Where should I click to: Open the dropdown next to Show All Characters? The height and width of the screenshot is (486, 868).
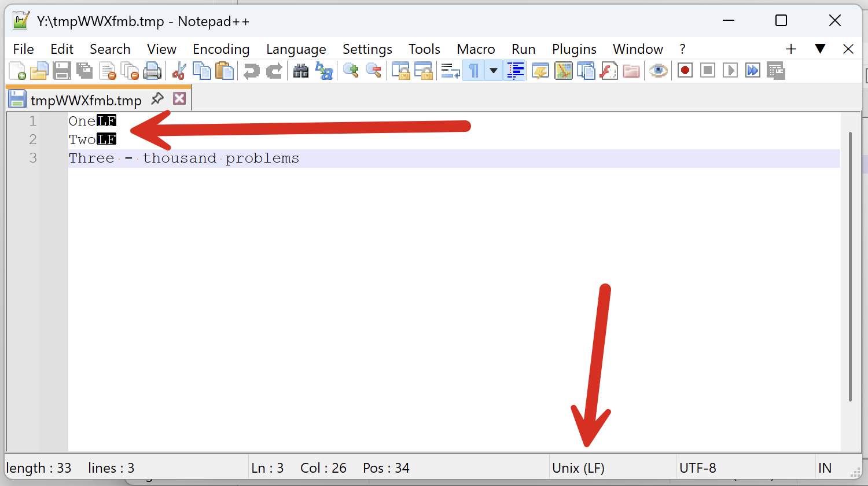(x=494, y=70)
